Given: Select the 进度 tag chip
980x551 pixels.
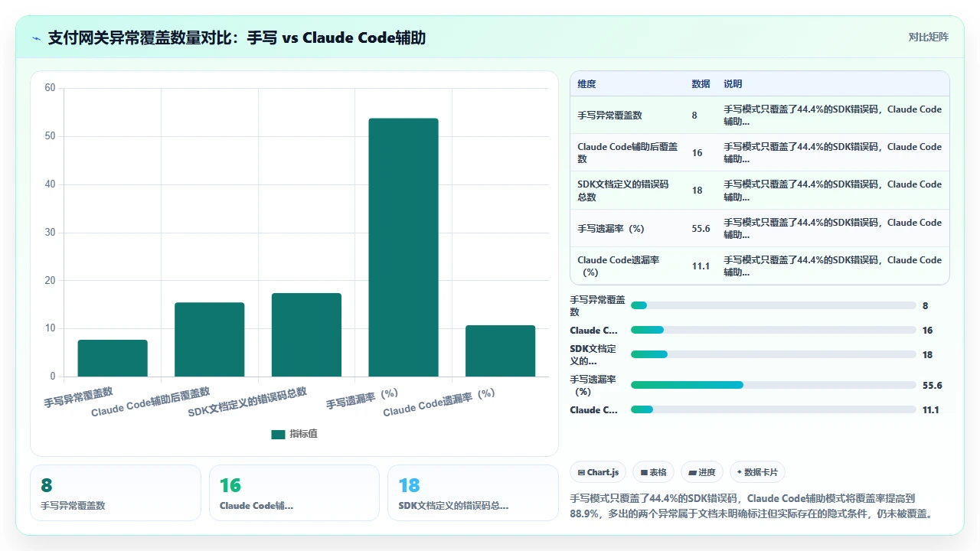Looking at the screenshot, I should pos(702,472).
